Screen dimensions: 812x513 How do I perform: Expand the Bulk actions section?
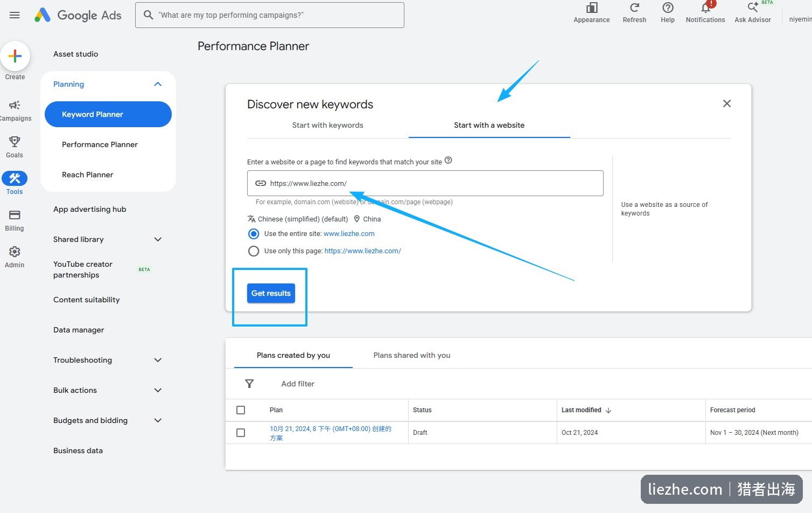(158, 390)
